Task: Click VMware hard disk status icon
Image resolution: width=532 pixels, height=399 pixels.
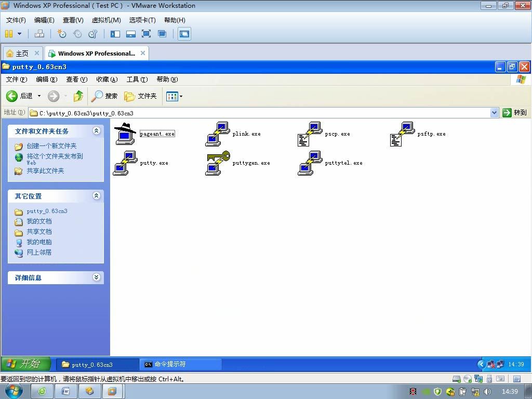Action: point(457,379)
